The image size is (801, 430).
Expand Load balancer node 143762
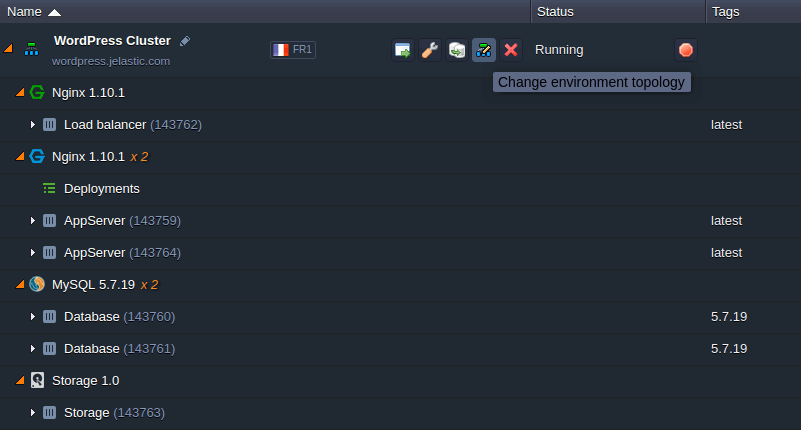[x=32, y=125]
